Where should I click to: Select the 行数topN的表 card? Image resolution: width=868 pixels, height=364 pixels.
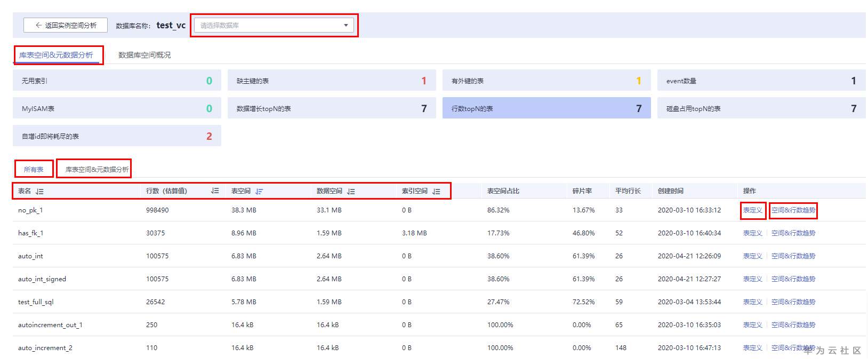click(546, 108)
